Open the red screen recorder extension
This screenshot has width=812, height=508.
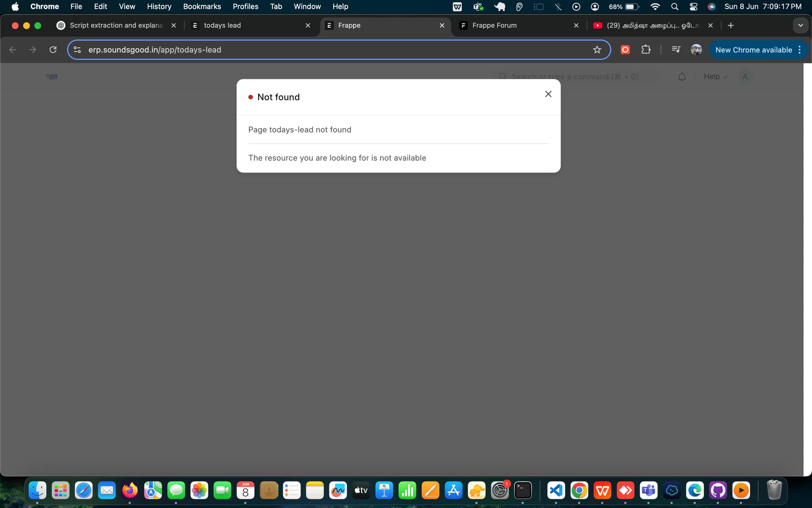pyautogui.click(x=625, y=50)
